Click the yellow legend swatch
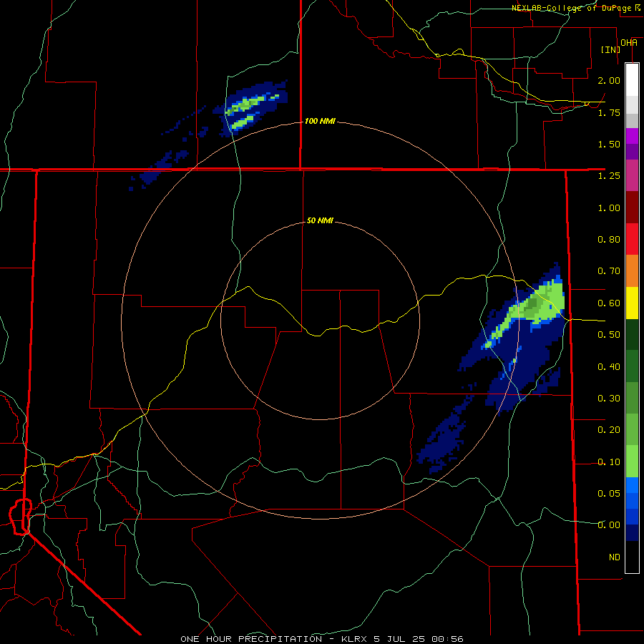644x644 pixels. pos(632,303)
